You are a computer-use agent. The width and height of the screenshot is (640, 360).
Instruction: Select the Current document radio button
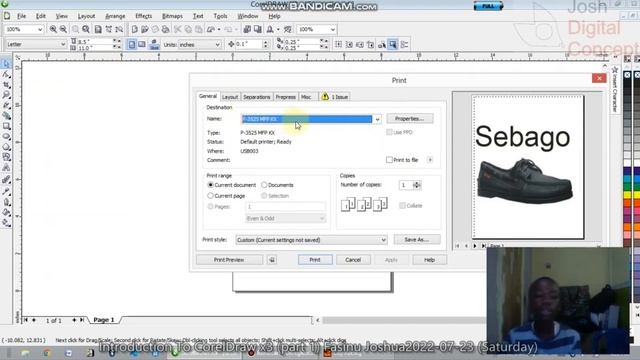[211, 185]
